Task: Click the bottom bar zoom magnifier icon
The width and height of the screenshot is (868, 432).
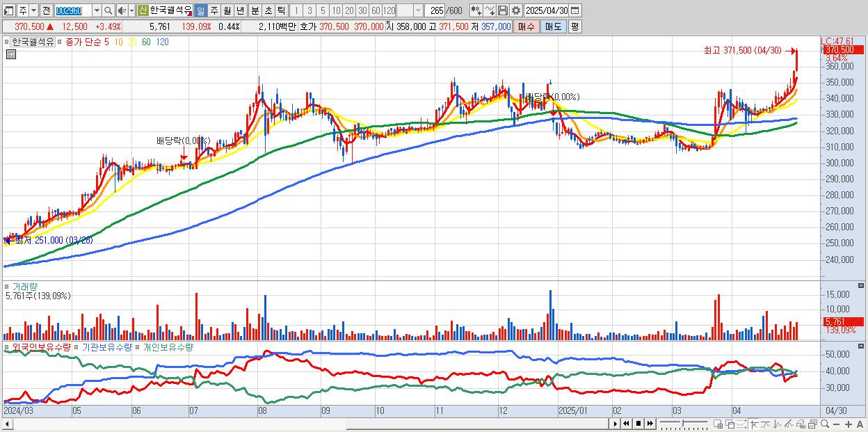Action: point(825,424)
